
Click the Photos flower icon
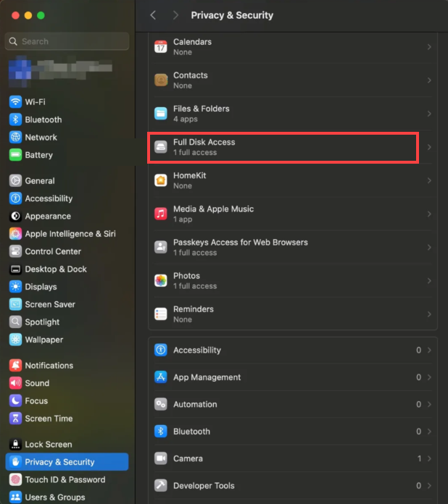[x=161, y=281]
